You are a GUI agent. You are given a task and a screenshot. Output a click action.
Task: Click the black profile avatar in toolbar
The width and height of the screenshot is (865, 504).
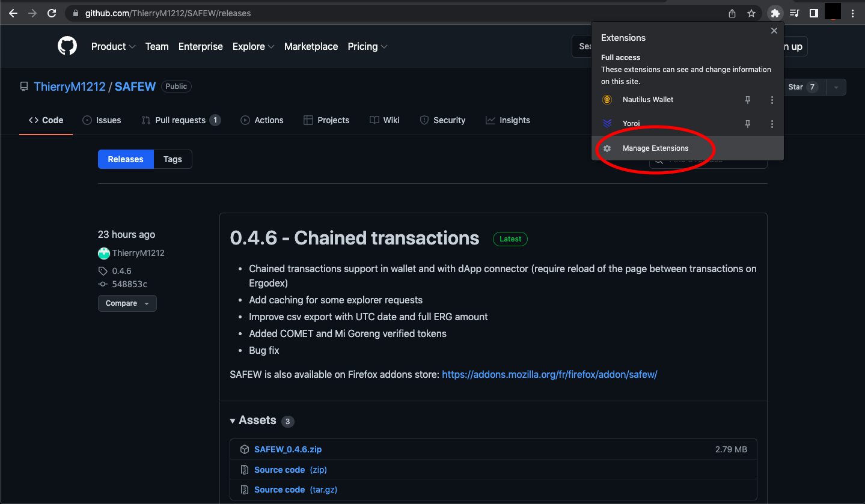(x=833, y=11)
